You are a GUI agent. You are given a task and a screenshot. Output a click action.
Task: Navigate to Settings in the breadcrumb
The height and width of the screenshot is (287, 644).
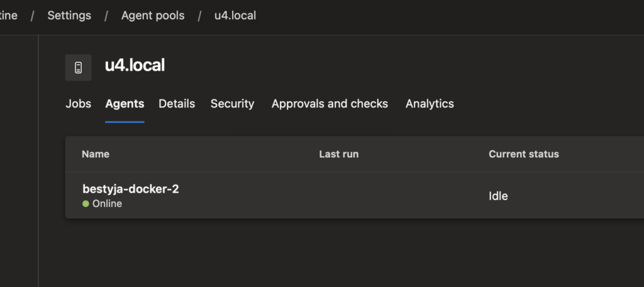(69, 15)
